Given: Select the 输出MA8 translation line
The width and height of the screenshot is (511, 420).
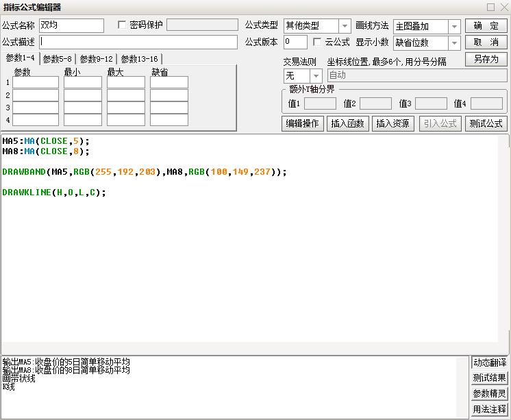Looking at the screenshot, I should point(66,371).
